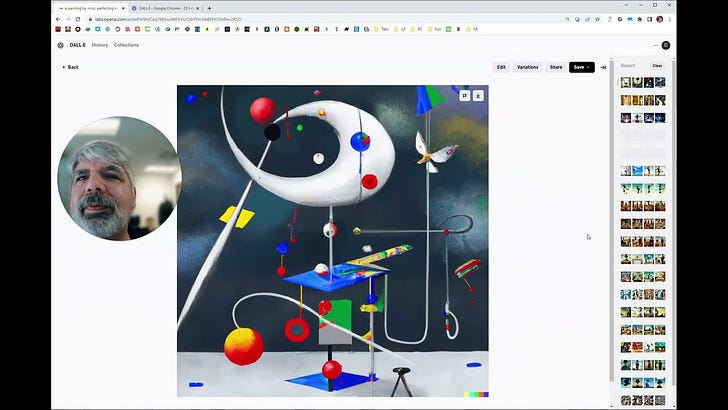Viewport: 728px width, 410px height.
Task: Open the Collections page
Action: [126, 45]
